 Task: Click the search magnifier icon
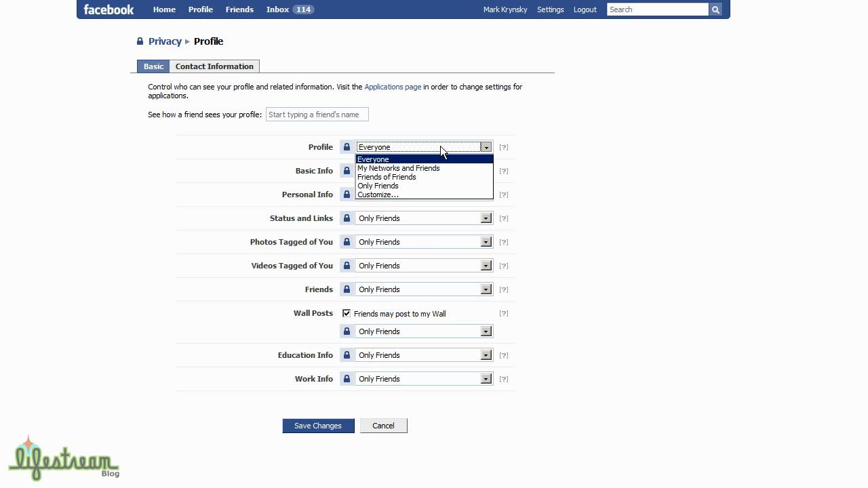[715, 9]
